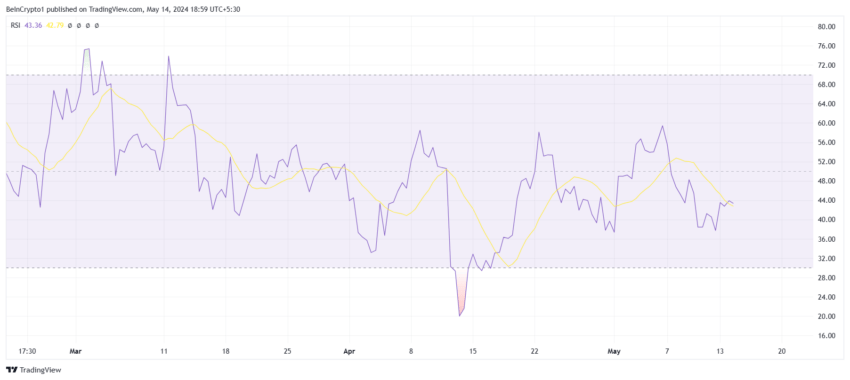
Task: Select the Mar label on the time axis
Action: pyautogui.click(x=75, y=351)
